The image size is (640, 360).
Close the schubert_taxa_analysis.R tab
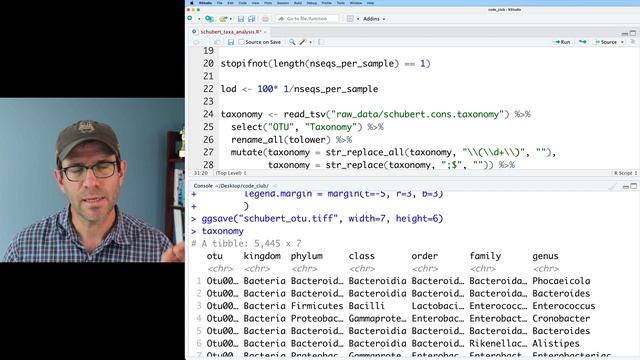pyautogui.click(x=265, y=32)
